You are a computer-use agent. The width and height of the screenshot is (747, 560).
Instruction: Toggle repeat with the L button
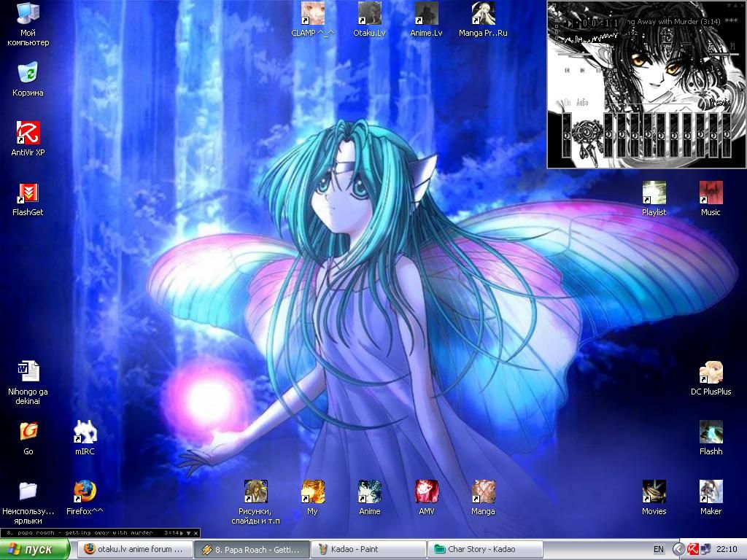713,69
